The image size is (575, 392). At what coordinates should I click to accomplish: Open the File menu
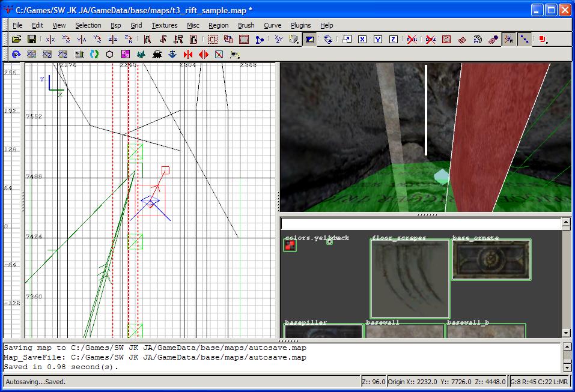point(17,25)
